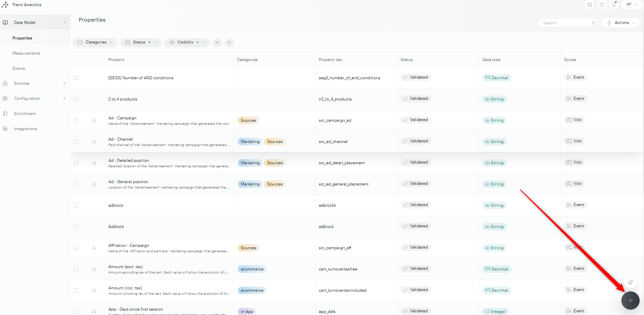
Task: Open the notifications bell
Action: coord(614,5)
